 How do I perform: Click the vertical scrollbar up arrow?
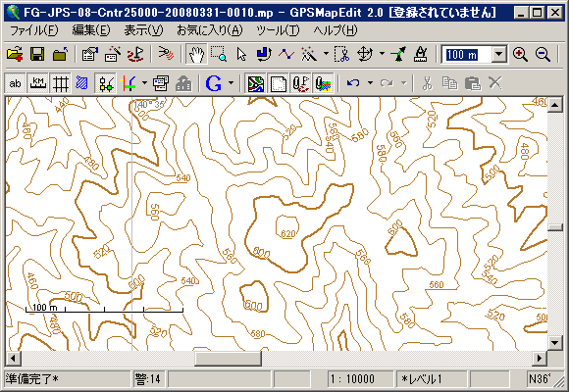click(x=555, y=105)
